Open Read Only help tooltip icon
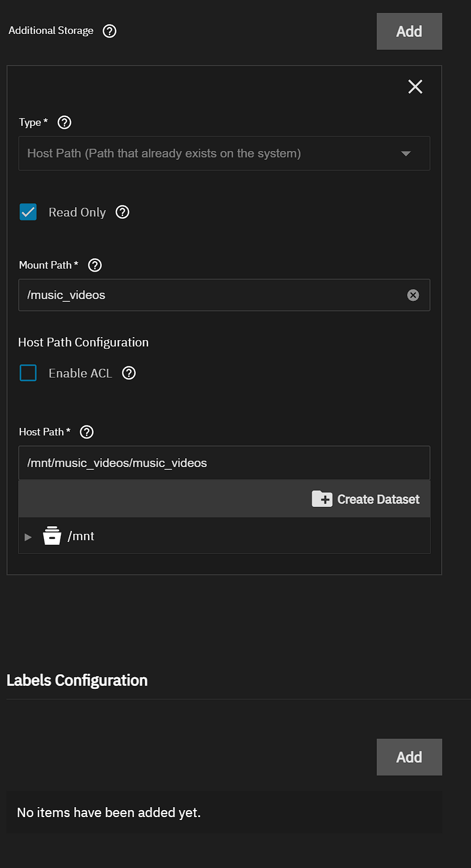Viewport: 471px width, 868px height. (x=122, y=212)
